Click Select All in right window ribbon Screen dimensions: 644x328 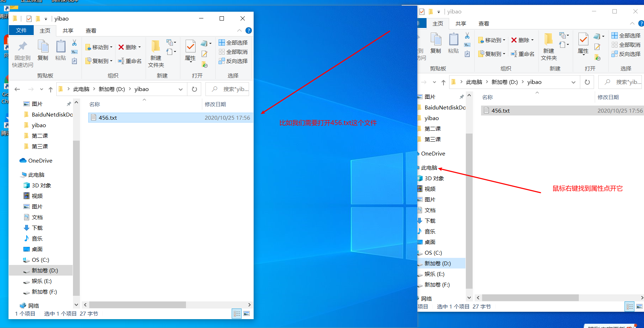(626, 35)
